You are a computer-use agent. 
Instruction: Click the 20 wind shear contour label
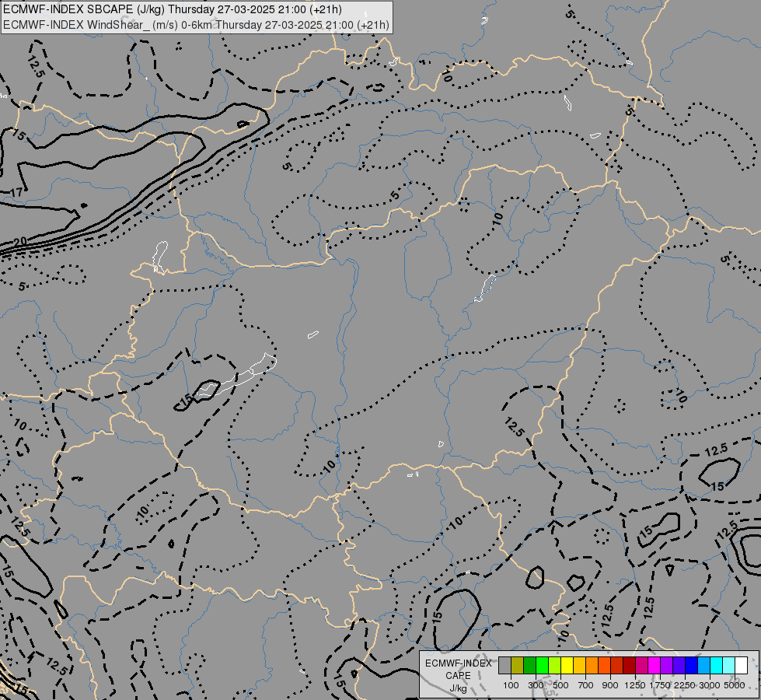point(20,241)
